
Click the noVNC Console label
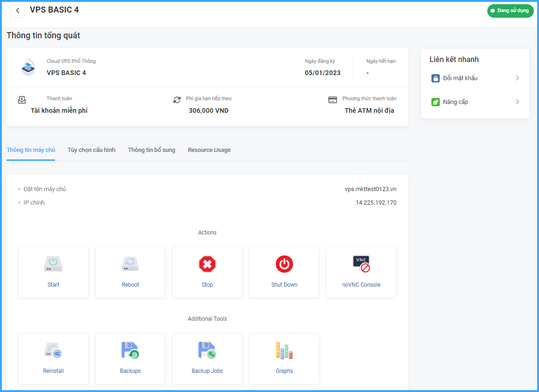(362, 285)
